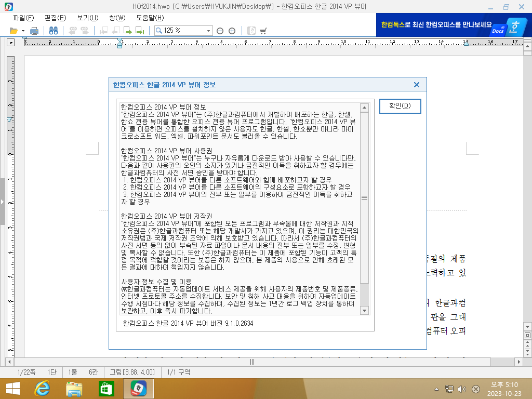Image resolution: width=532 pixels, height=399 pixels.
Task: Click the speaker volume tray icon
Action: point(462,389)
